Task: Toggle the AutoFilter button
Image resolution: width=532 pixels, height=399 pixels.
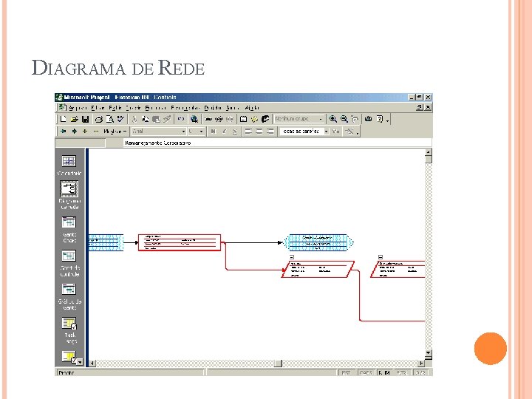Action: pos(335,131)
